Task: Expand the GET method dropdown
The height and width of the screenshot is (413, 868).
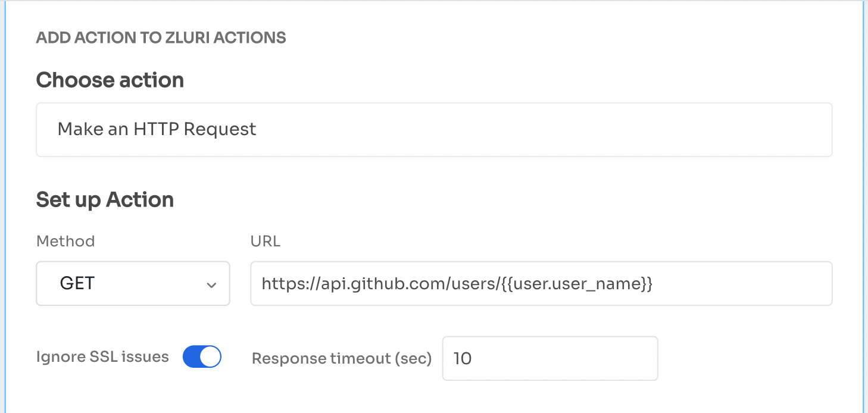Action: click(x=133, y=284)
